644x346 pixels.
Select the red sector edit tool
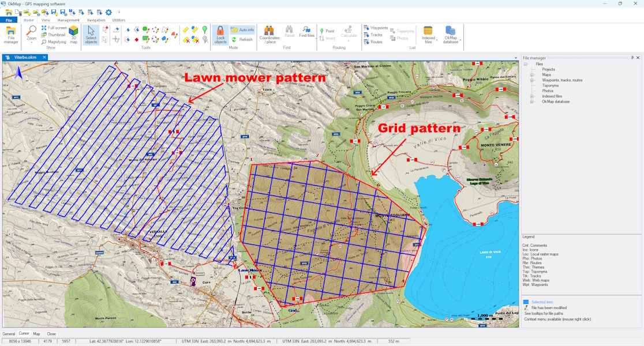(174, 35)
